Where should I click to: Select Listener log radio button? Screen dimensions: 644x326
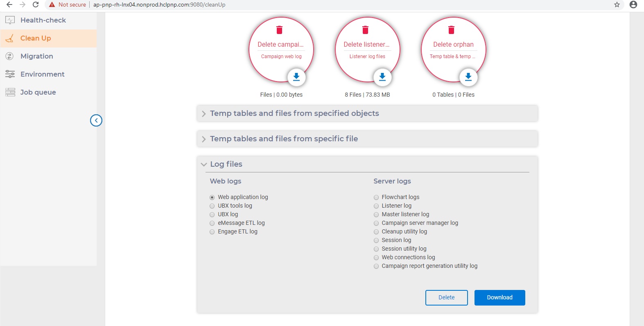coord(376,206)
